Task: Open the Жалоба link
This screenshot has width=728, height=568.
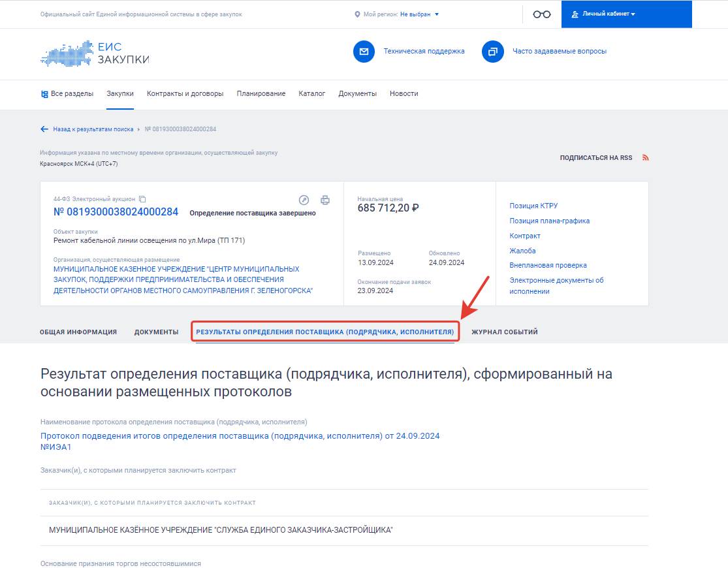Action: point(522,251)
